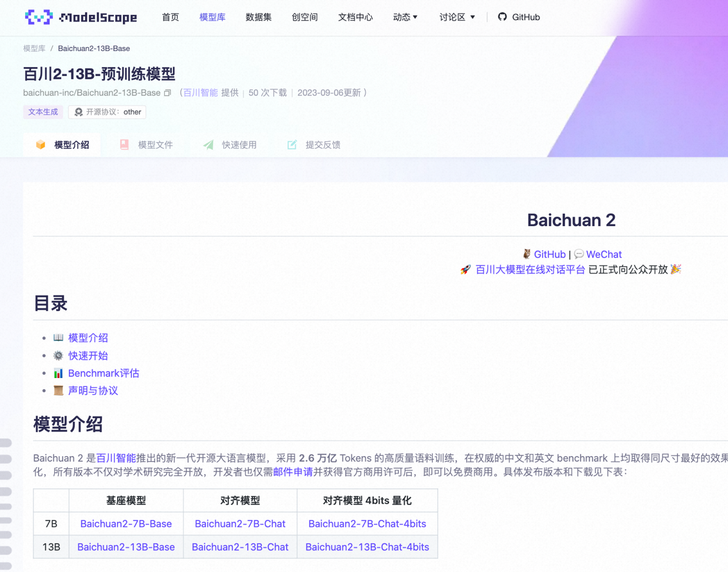728x572 pixels.
Task: Click the scroll icon beside 声明与协议
Action: [x=58, y=390]
